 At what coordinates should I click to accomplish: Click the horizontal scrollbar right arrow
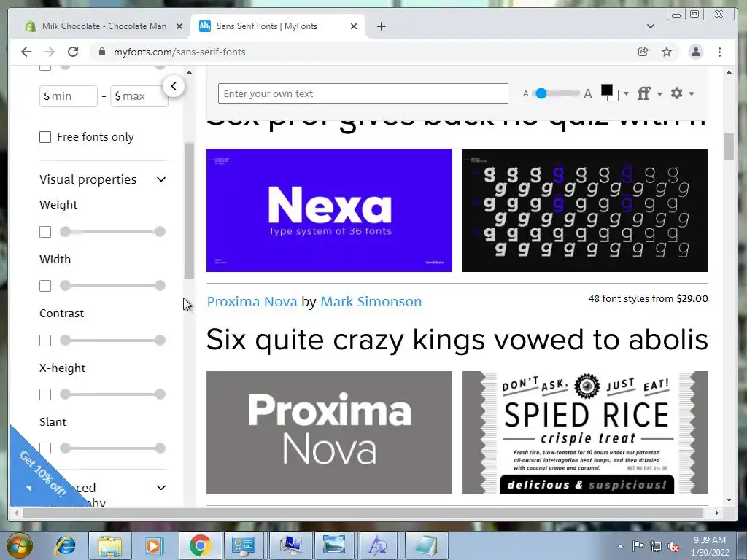click(716, 513)
